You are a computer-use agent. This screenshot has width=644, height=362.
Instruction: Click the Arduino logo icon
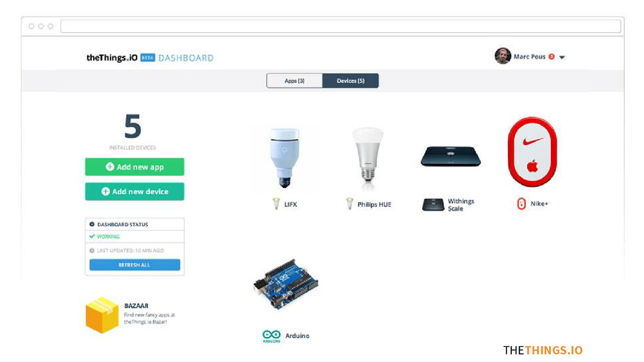tap(272, 336)
